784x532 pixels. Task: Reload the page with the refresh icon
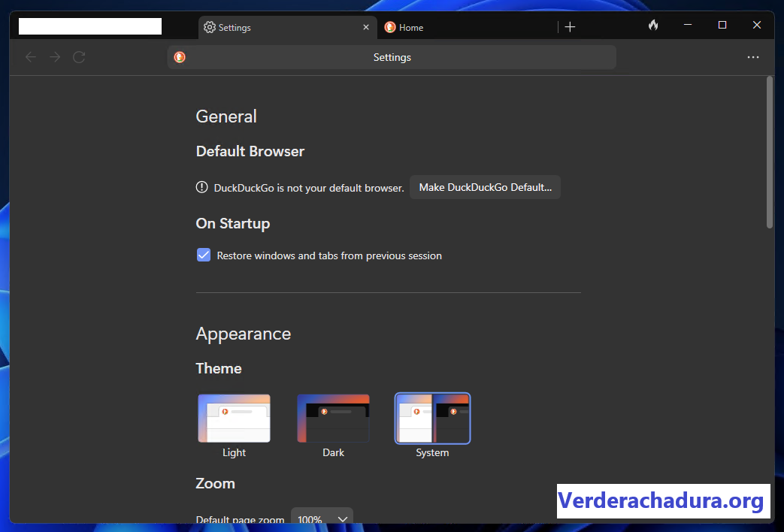tap(79, 57)
